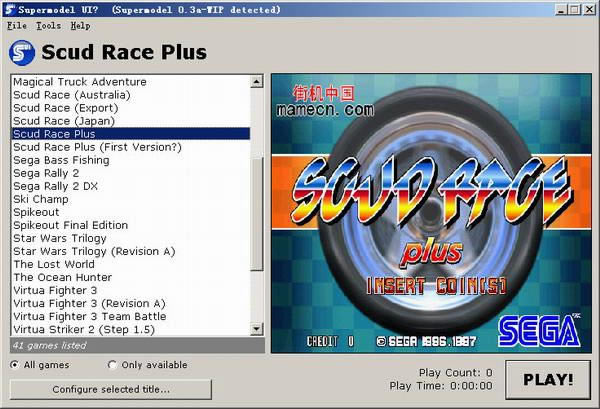
Task: Select Virtua Fighter 3 Team Battle
Action: click(89, 316)
